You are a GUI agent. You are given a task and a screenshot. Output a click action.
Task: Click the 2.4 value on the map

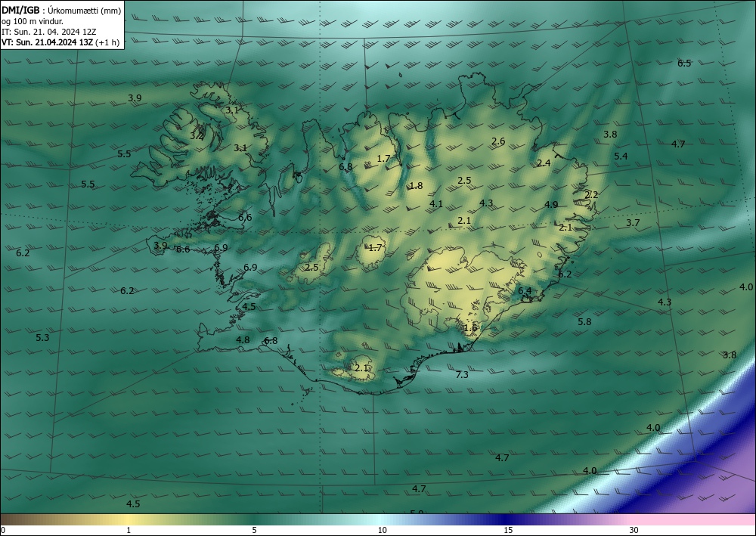[544, 163]
